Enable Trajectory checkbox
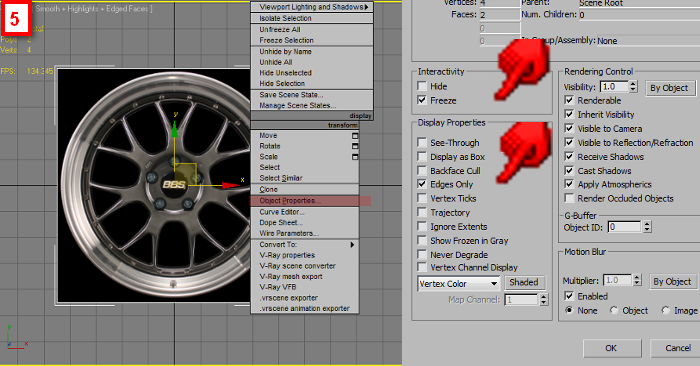The width and height of the screenshot is (700, 366). (422, 212)
